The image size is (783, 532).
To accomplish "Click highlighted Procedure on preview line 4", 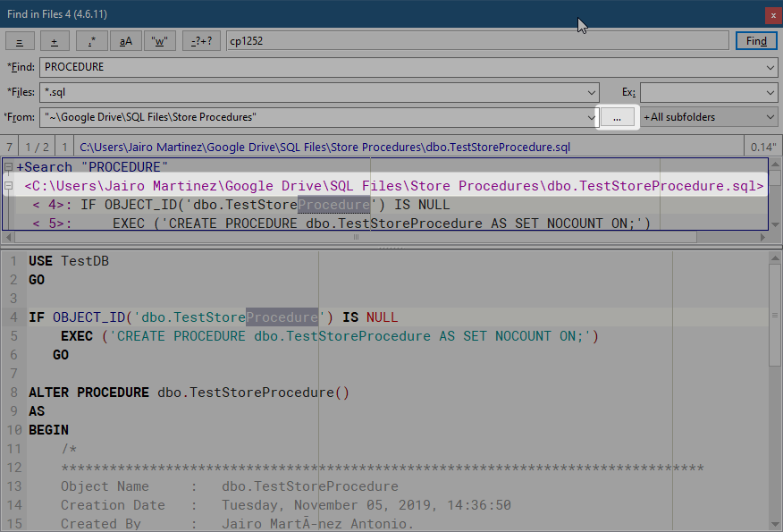I will tap(282, 317).
